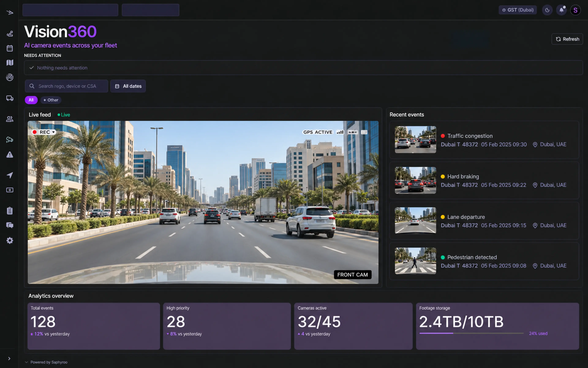
Task: Select the security camera sidebar icon
Action: pyautogui.click(x=10, y=139)
